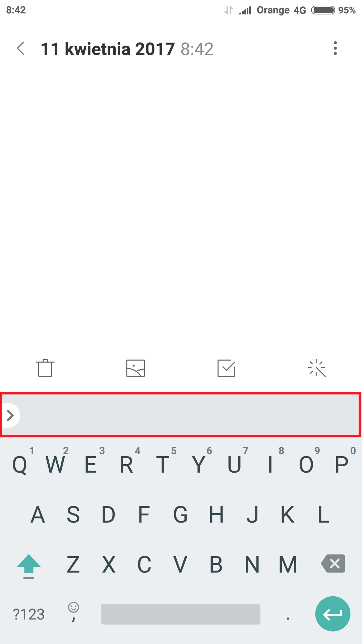
Task: Tap the battery indicator in the status bar
Action: [x=323, y=10]
